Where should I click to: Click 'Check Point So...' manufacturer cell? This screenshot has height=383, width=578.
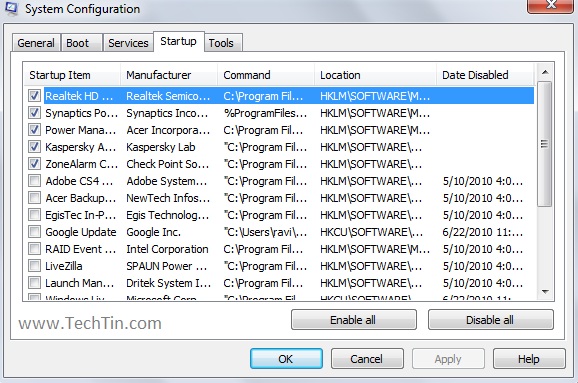pyautogui.click(x=168, y=164)
